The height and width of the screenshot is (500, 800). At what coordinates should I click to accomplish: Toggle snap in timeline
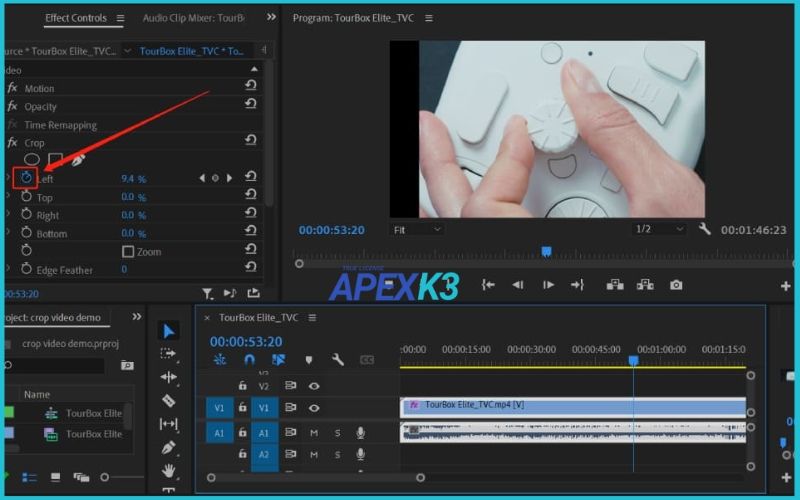point(249,360)
